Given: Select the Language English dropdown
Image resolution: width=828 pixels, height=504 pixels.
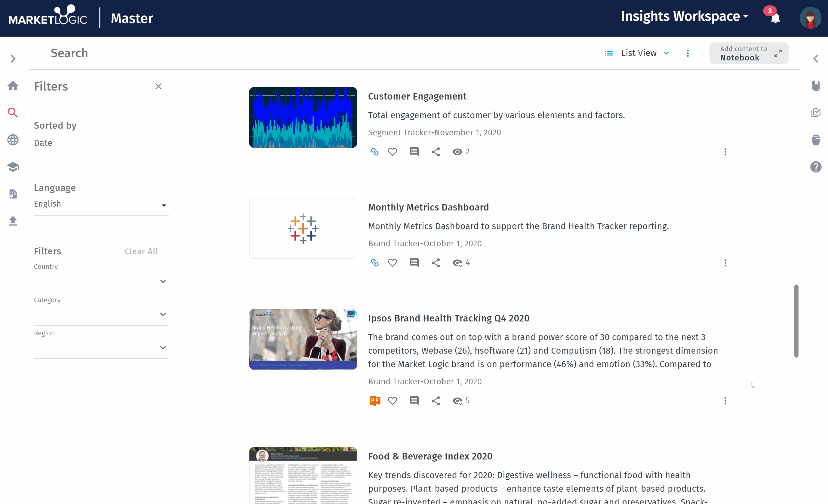Looking at the screenshot, I should 100,204.
